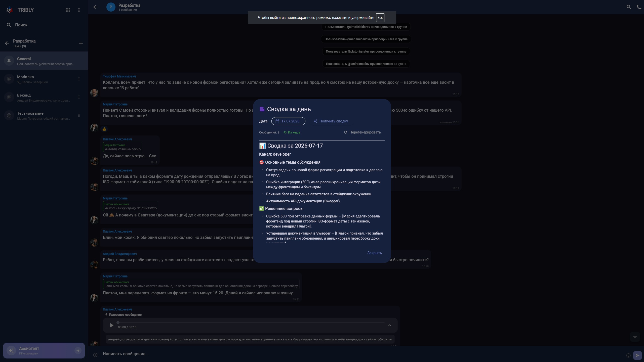This screenshot has height=362, width=644.
Task: Open the Бэкенд topic
Action: point(44,97)
